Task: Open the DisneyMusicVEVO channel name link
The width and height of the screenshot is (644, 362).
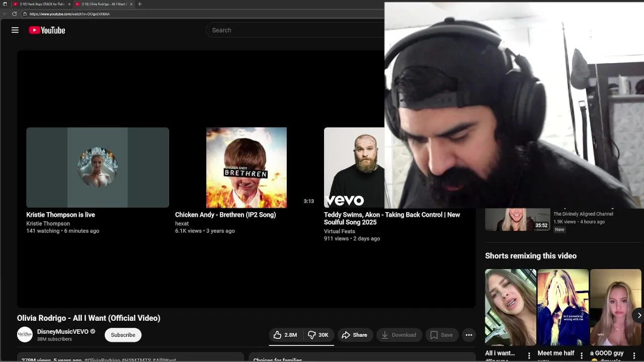Action: coord(62,332)
